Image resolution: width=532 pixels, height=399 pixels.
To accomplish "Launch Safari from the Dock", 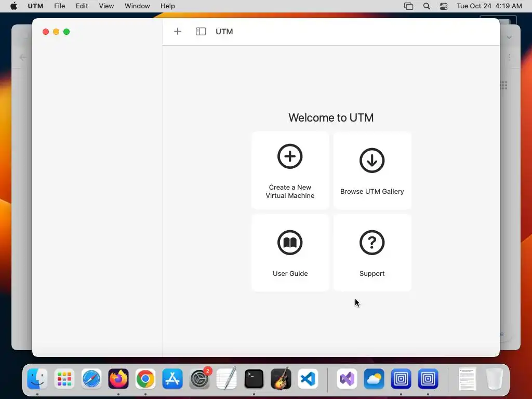I will point(91,379).
